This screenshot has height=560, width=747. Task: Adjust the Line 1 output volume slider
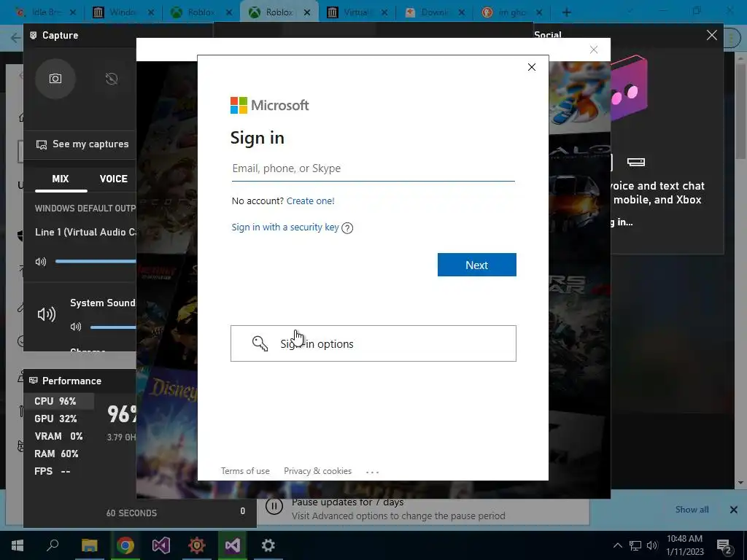tap(96, 261)
